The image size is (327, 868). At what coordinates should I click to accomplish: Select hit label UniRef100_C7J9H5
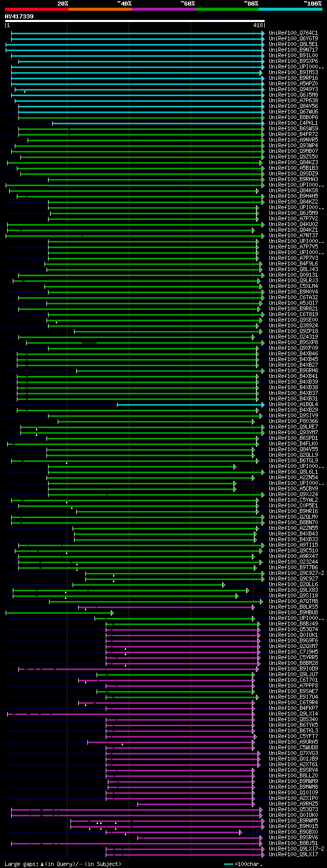point(293,652)
